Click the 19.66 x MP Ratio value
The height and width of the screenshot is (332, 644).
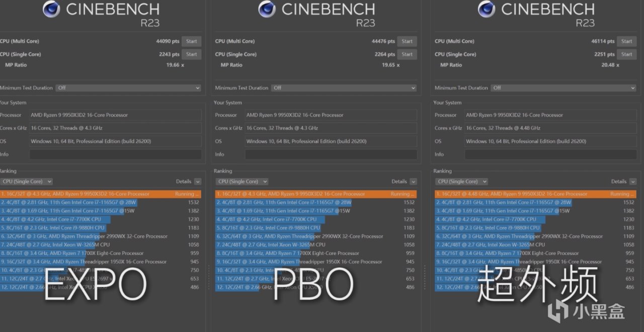click(175, 65)
